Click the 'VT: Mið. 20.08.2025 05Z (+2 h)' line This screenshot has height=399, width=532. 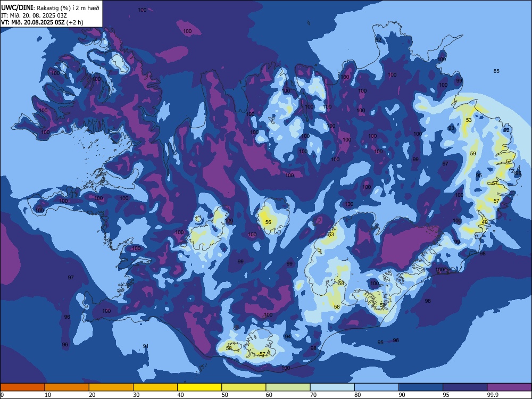click(x=42, y=22)
